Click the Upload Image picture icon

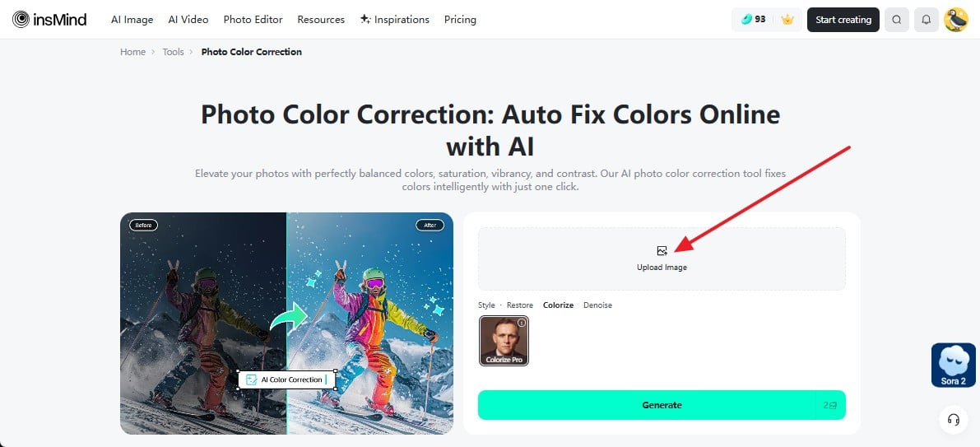pos(662,251)
